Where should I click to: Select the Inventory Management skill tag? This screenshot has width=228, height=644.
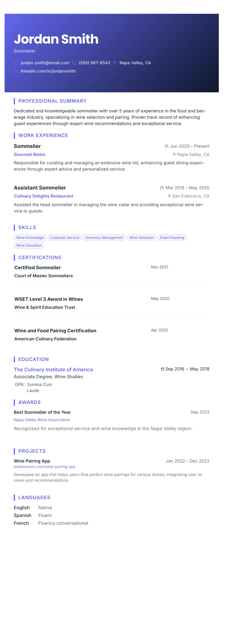[104, 238]
